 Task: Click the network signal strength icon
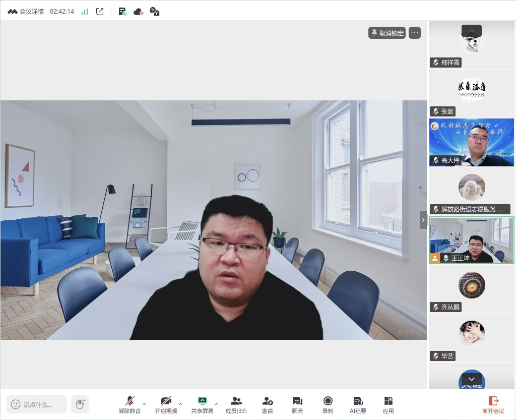(85, 12)
